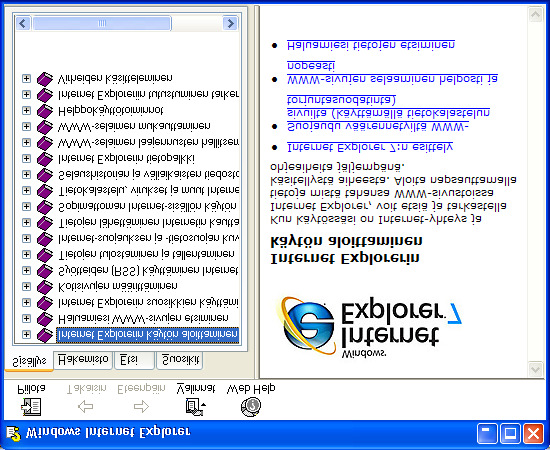Select the book icon for Internet Explorerin käytön aloittaminen
Screen dimensions: 550x450
(x=45, y=335)
